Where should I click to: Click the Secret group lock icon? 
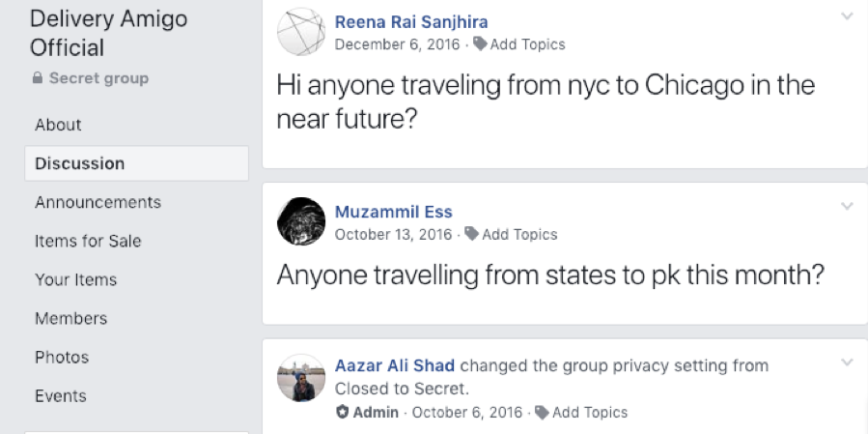(38, 78)
